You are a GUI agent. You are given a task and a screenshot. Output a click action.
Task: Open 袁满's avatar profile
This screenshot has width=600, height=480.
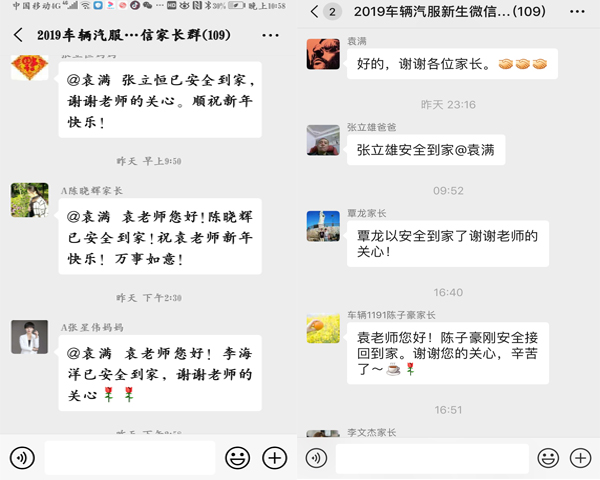323,54
